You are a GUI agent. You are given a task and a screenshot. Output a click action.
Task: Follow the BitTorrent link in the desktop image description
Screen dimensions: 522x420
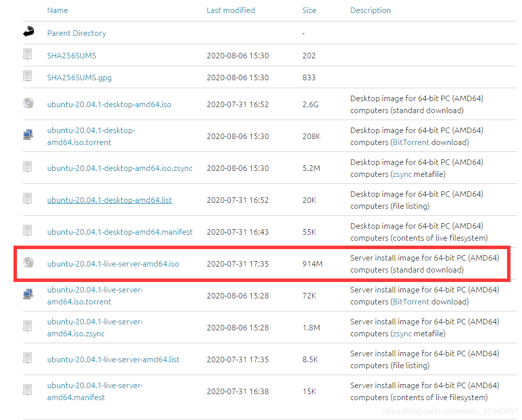[x=411, y=142]
